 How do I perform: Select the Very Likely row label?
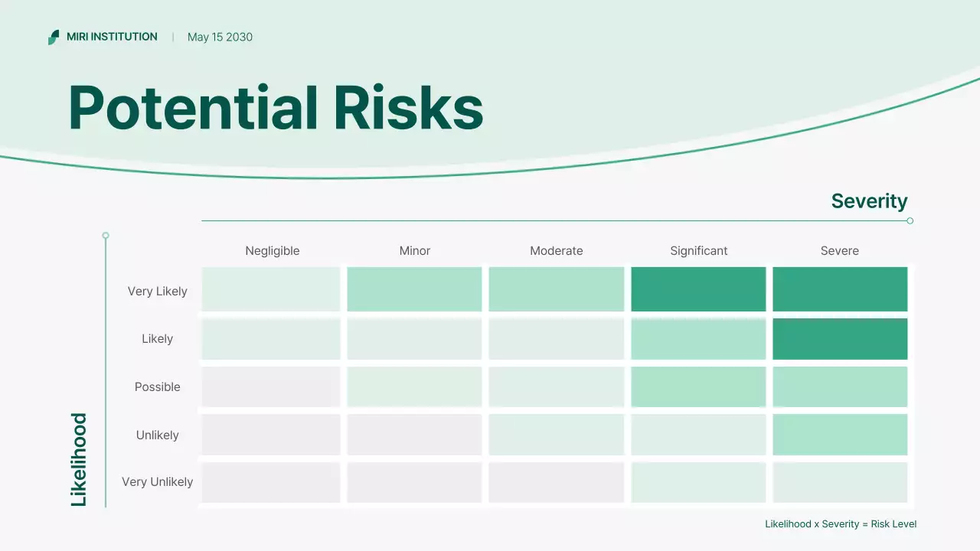coord(156,291)
